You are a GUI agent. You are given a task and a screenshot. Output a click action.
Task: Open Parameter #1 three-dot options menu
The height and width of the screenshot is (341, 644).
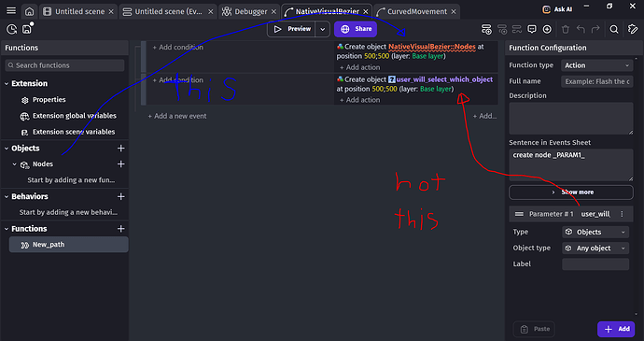[x=622, y=214]
